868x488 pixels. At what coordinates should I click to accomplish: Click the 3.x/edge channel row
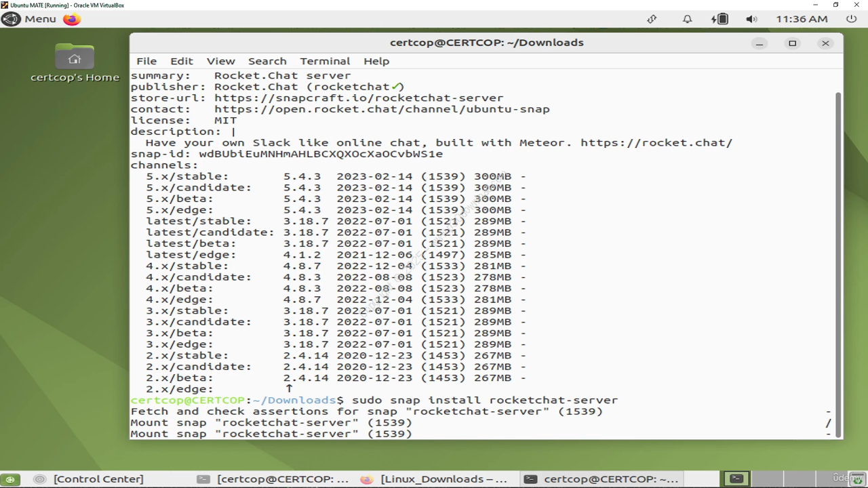point(336,344)
